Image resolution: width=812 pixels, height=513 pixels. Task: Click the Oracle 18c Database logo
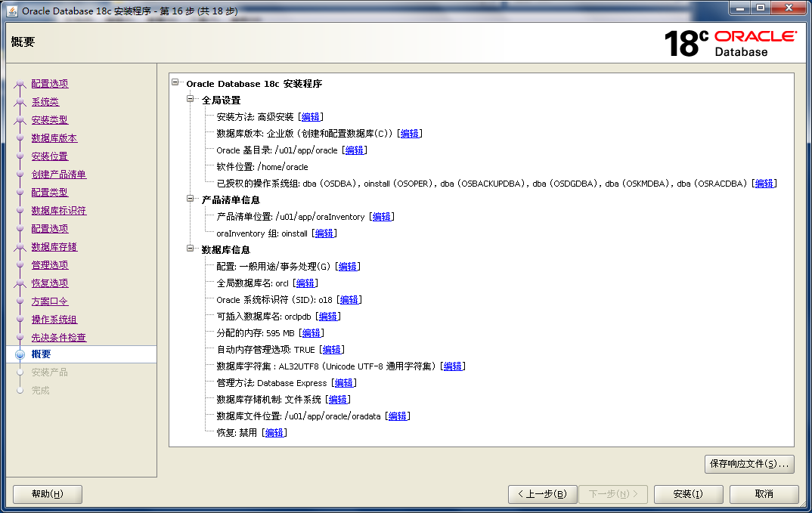730,43
